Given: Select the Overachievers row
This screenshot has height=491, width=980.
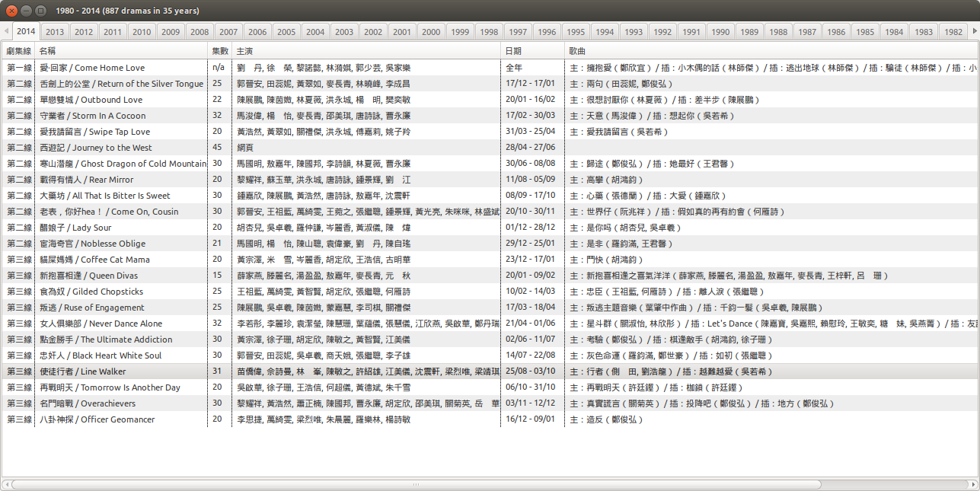Looking at the screenshot, I should pos(490,403).
